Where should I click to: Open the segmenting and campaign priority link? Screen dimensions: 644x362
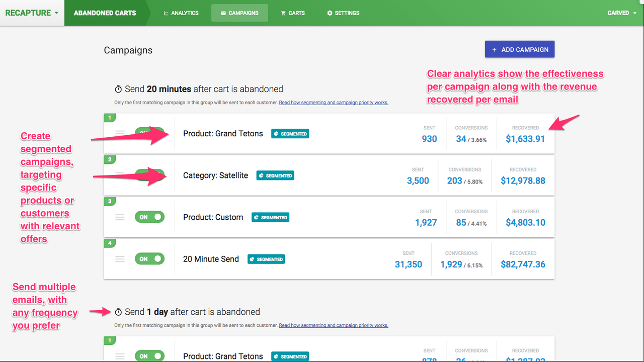334,103
